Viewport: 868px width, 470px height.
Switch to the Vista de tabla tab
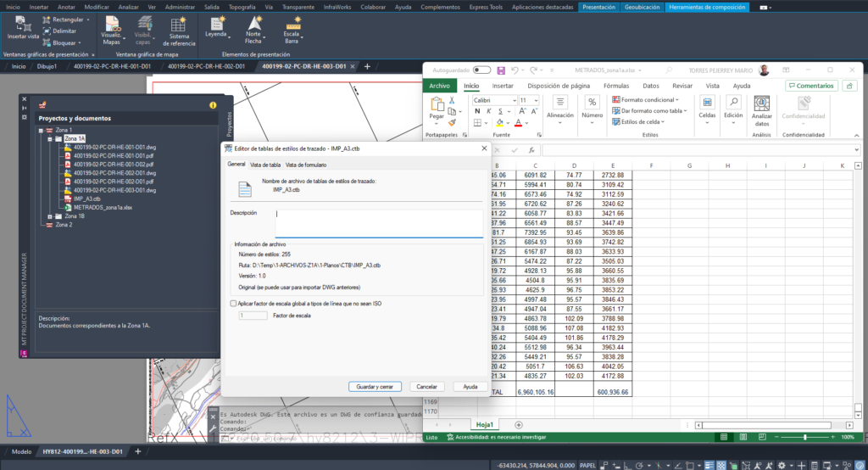tap(264, 165)
